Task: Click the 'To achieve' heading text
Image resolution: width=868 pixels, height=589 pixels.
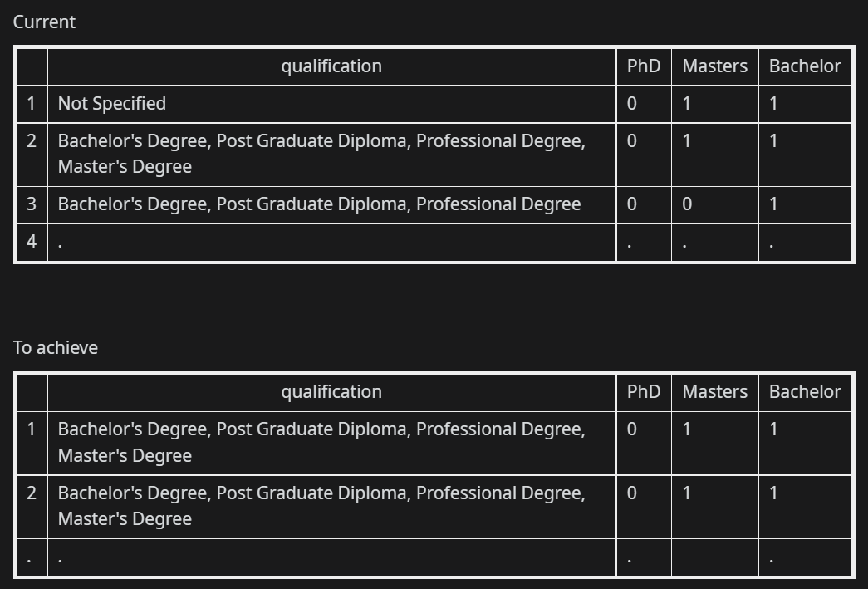Action: pyautogui.click(x=56, y=347)
